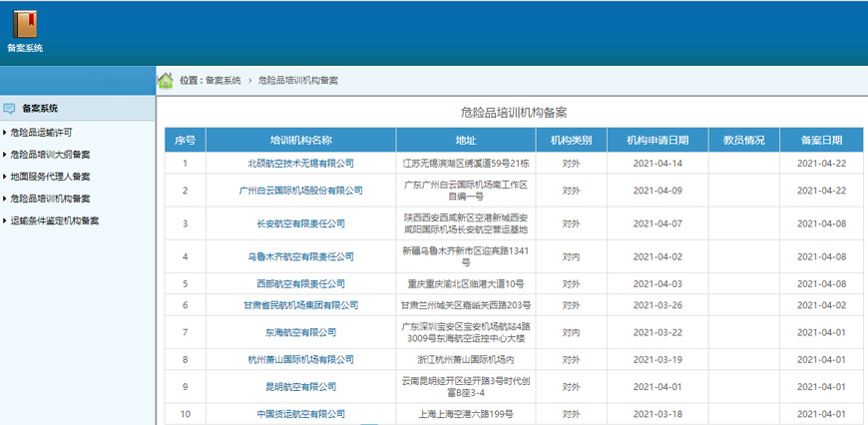Click application date 2021-04-02
This screenshot has width=868, height=425.
(657, 256)
